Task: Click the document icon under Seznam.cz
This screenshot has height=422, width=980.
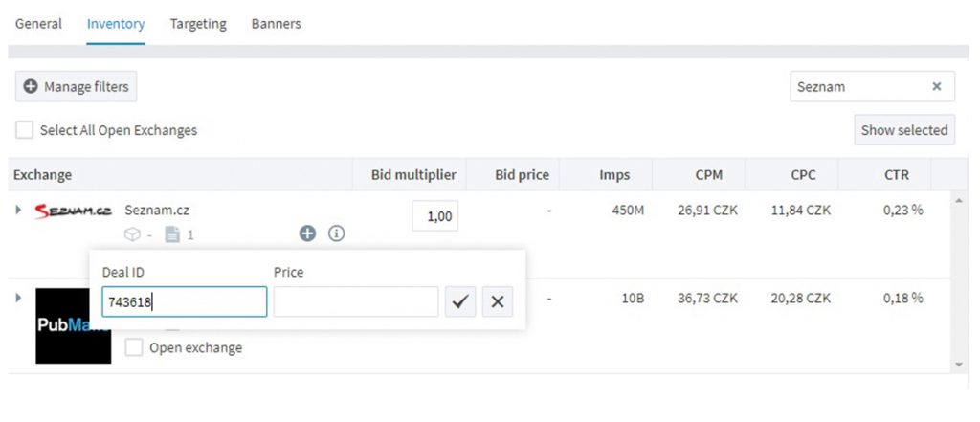Action: click(x=172, y=234)
